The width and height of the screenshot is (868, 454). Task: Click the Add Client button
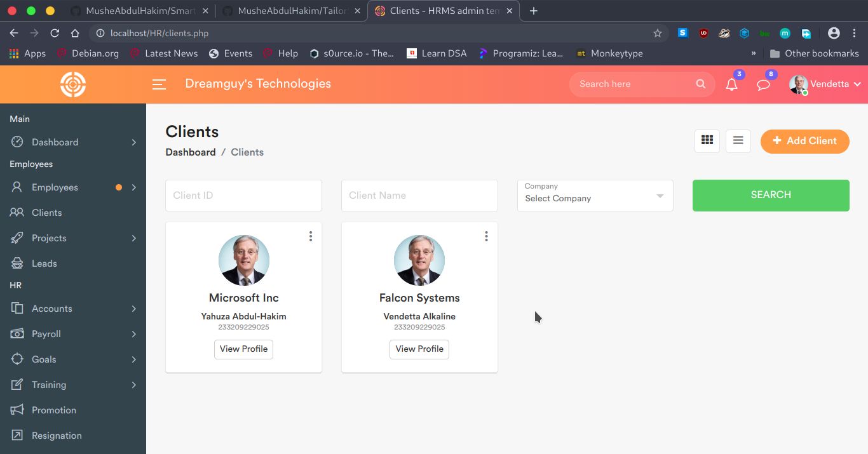pos(804,141)
